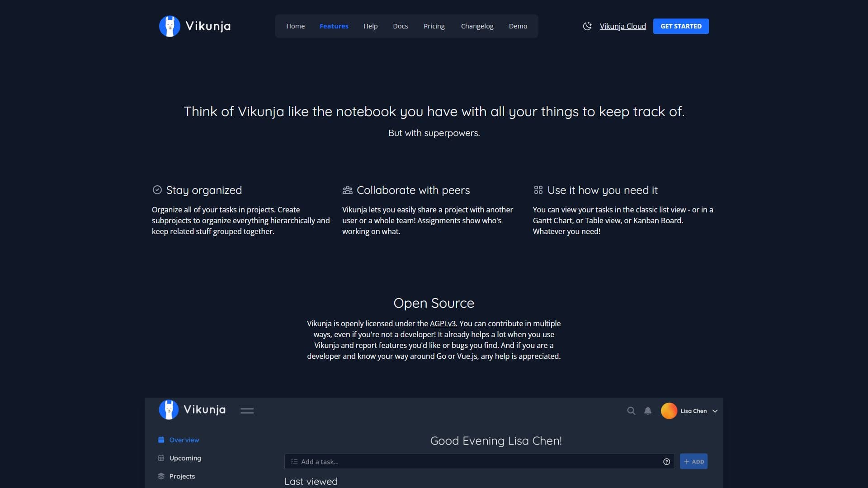Click the Stay organized heading
Viewport: 868px width, 488px height.
click(204, 190)
